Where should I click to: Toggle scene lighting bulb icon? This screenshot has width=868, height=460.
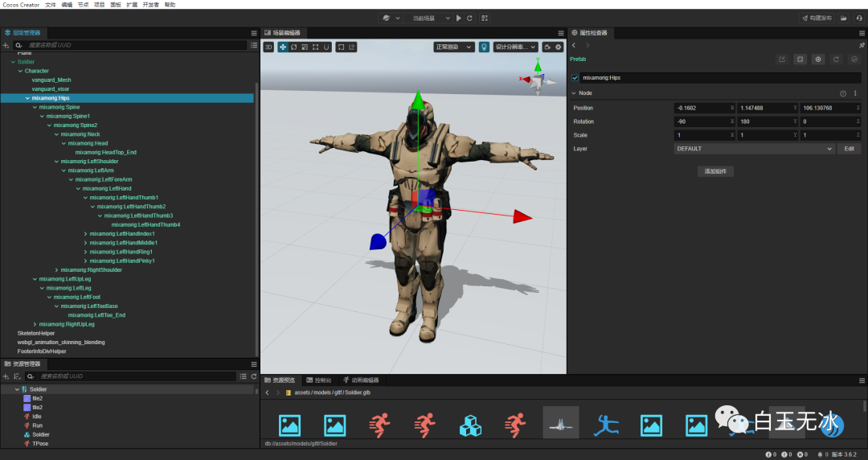(485, 47)
